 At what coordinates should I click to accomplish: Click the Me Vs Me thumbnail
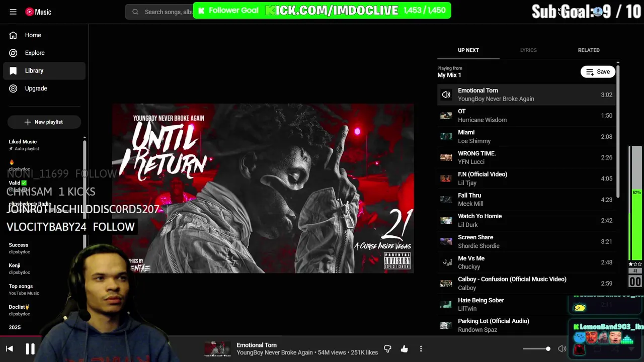point(446,262)
